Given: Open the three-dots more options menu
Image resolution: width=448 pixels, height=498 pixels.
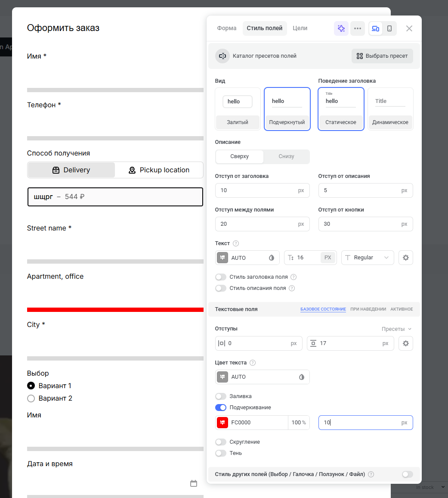Looking at the screenshot, I should tap(358, 28).
